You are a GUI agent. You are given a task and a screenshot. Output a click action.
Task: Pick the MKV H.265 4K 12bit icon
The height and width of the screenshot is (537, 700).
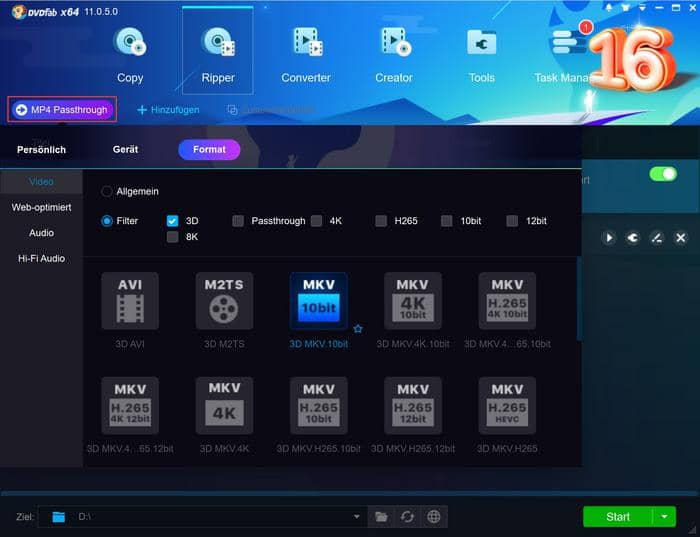(130, 405)
